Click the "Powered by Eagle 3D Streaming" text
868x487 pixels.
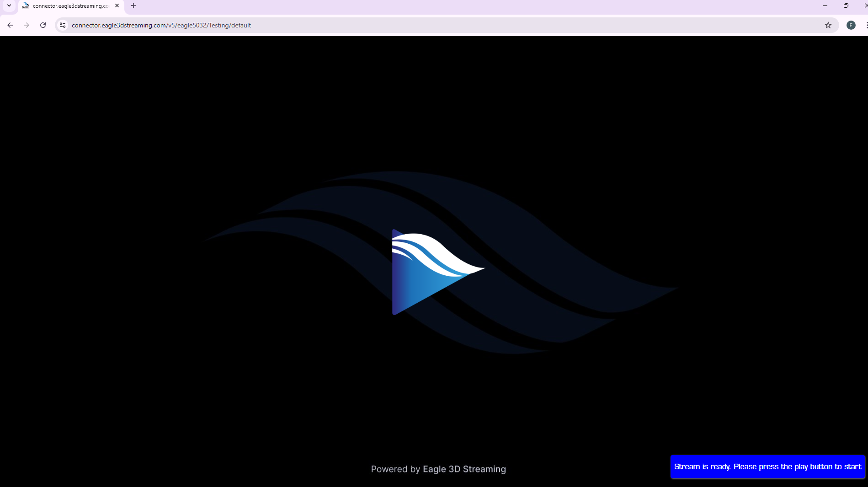[x=438, y=469]
